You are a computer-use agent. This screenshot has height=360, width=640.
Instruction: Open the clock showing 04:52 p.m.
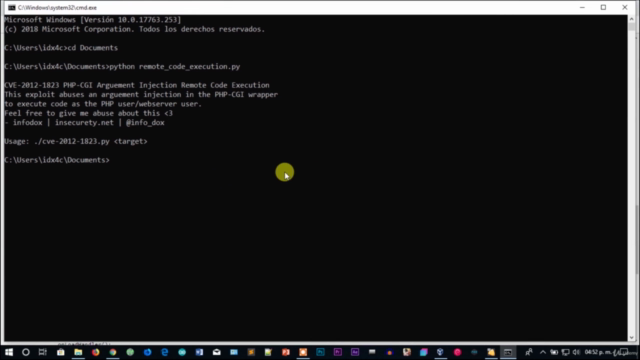(x=598, y=352)
